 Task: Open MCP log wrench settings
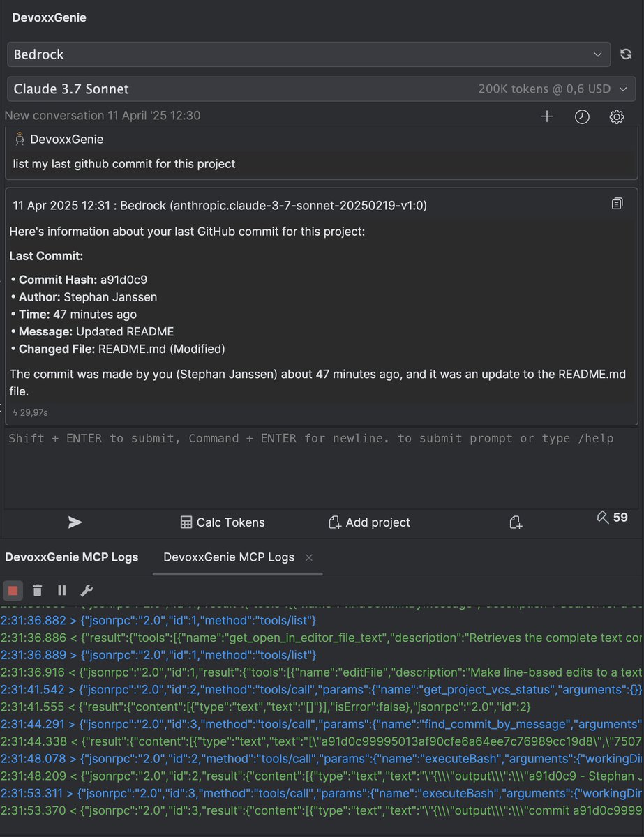87,591
